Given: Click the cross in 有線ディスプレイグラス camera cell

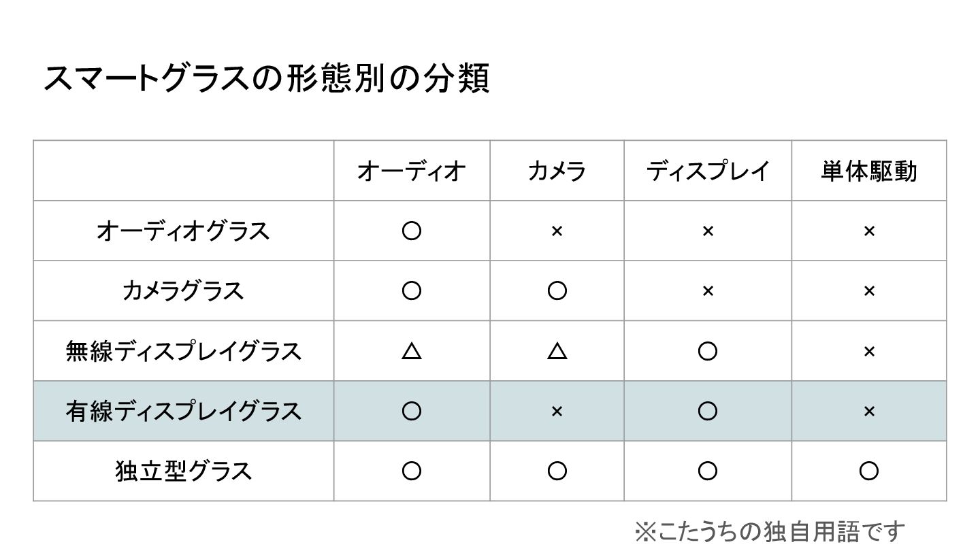Looking at the screenshot, I should [557, 411].
